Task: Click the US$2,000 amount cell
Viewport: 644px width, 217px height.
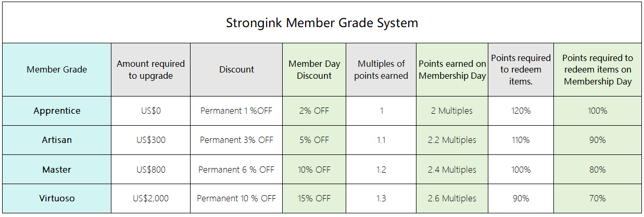Action: (x=150, y=198)
